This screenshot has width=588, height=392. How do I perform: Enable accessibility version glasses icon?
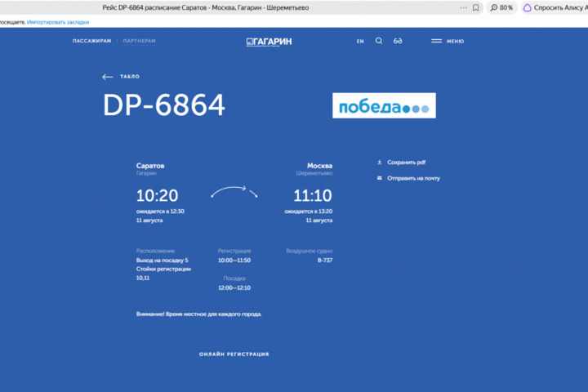coord(398,41)
